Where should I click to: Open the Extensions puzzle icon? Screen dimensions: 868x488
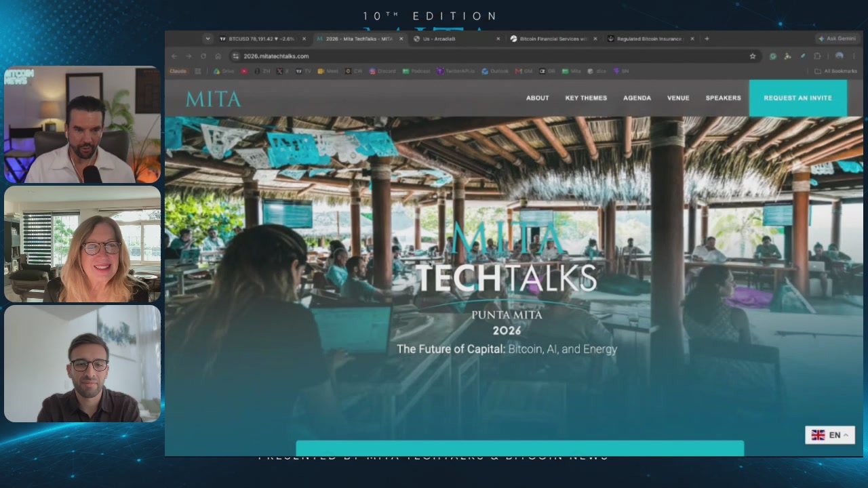tap(817, 56)
